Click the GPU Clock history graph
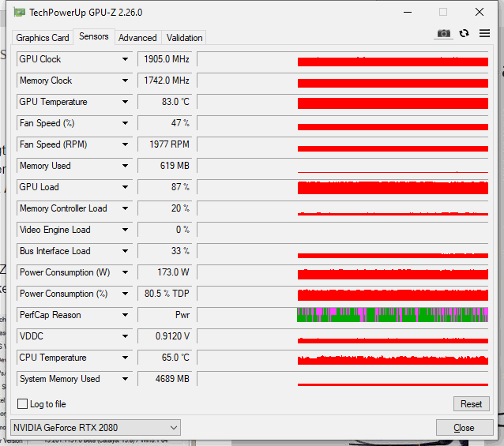Viewport: 504px width, 446px height. [343, 59]
